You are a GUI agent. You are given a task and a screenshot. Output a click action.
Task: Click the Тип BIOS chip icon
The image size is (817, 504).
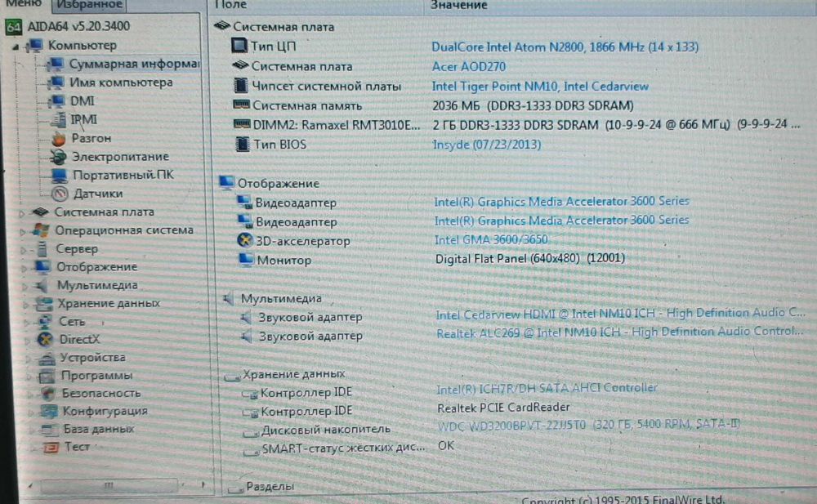pos(243,145)
